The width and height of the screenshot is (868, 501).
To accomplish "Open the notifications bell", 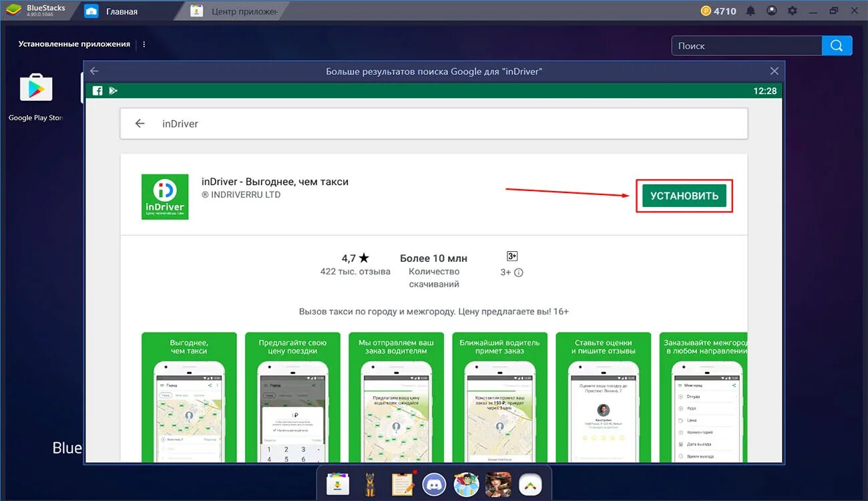I will coord(751,11).
